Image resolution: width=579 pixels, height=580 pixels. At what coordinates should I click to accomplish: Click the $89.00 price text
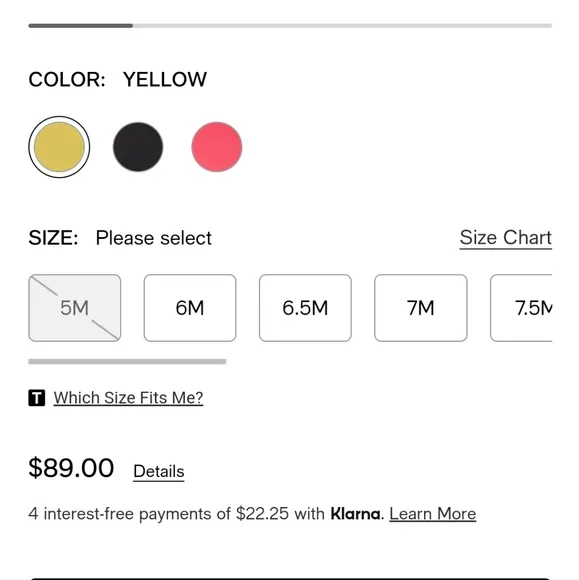pyautogui.click(x=71, y=468)
